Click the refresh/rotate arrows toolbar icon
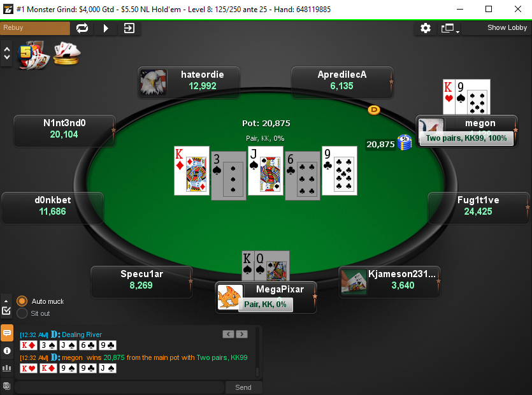 click(82, 28)
